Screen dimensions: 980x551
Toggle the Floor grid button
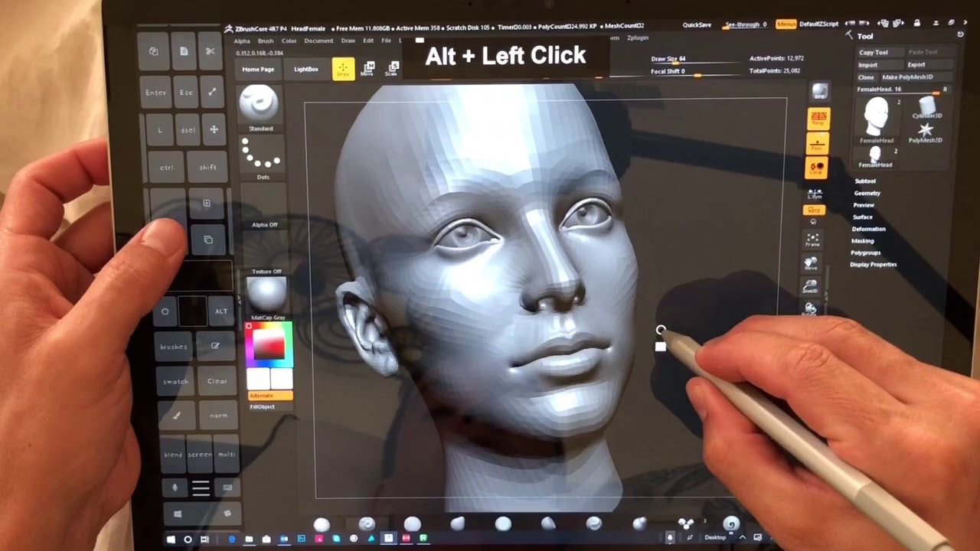click(x=818, y=142)
